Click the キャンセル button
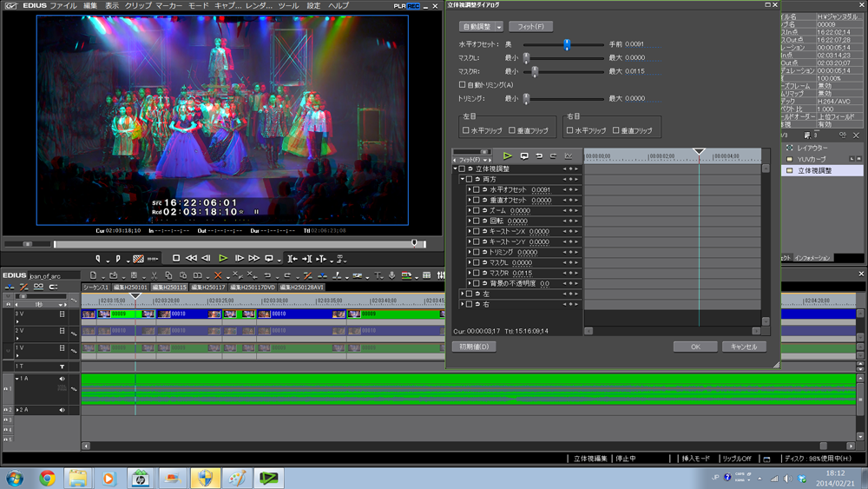Image resolution: width=868 pixels, height=489 pixels. click(744, 347)
